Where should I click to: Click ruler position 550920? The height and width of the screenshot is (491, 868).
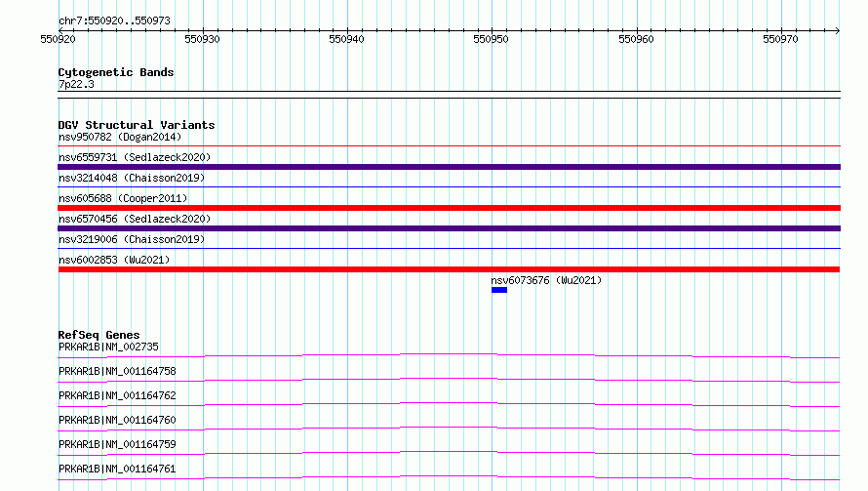pyautogui.click(x=59, y=39)
